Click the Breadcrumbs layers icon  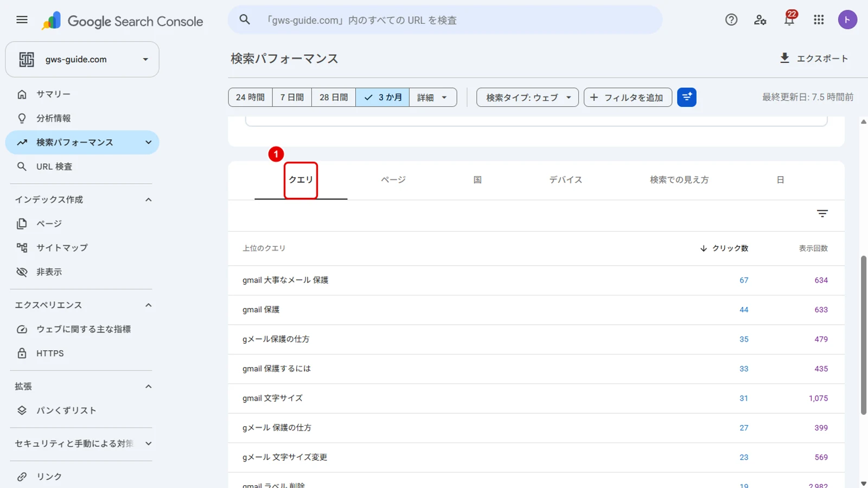tap(22, 410)
